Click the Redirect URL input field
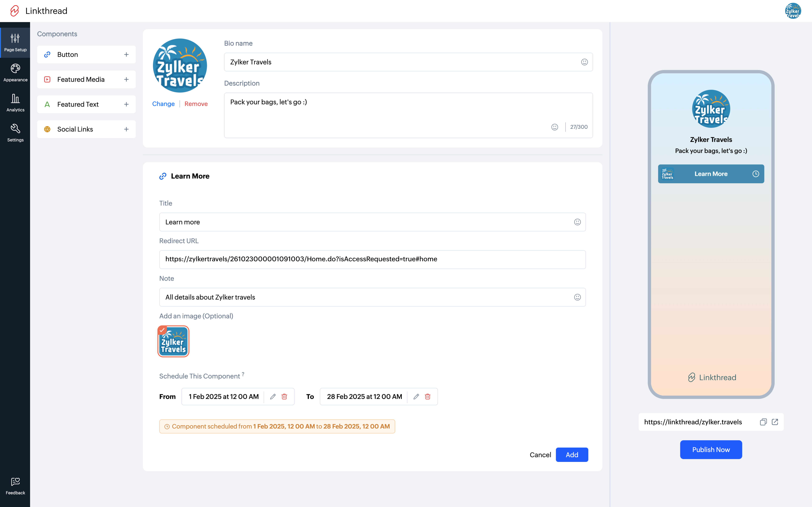Screen dimensions: 812x507 click(x=372, y=259)
